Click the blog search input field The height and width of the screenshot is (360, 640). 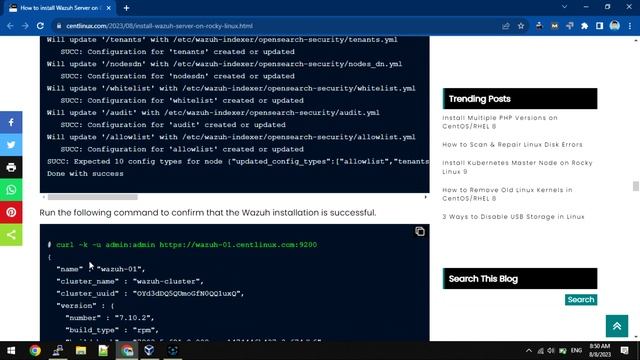tap(503, 300)
